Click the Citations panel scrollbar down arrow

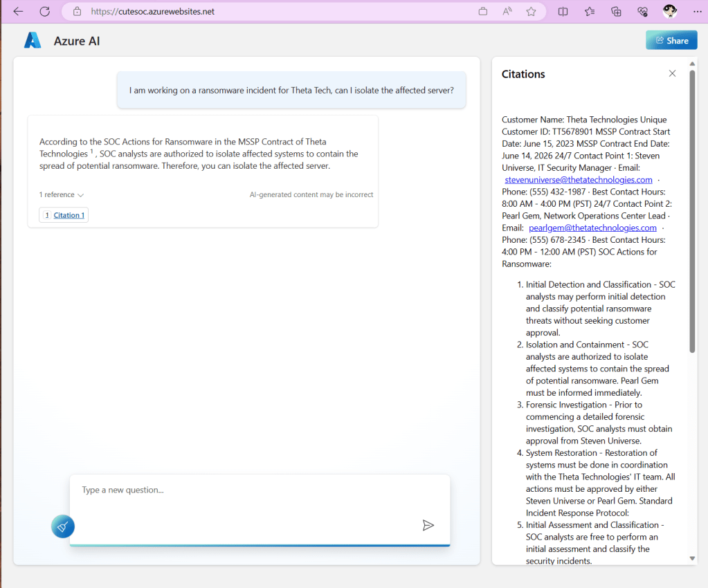click(692, 558)
